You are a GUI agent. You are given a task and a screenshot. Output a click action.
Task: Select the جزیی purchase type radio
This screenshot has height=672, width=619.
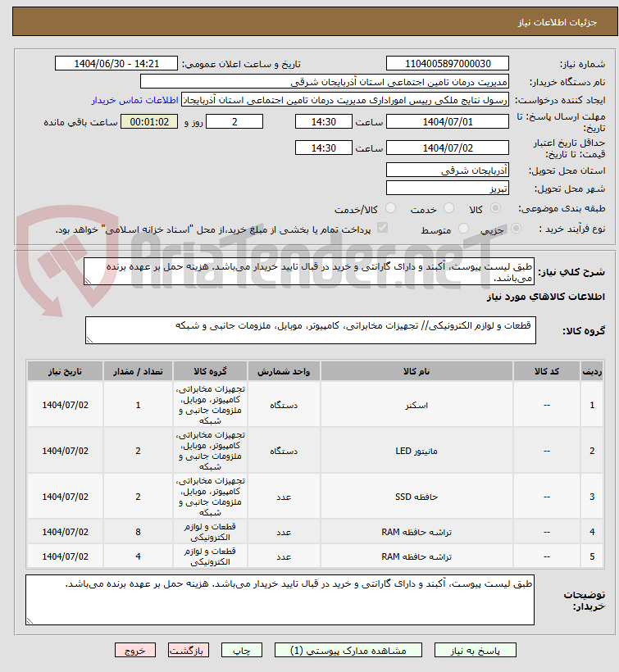click(x=517, y=229)
